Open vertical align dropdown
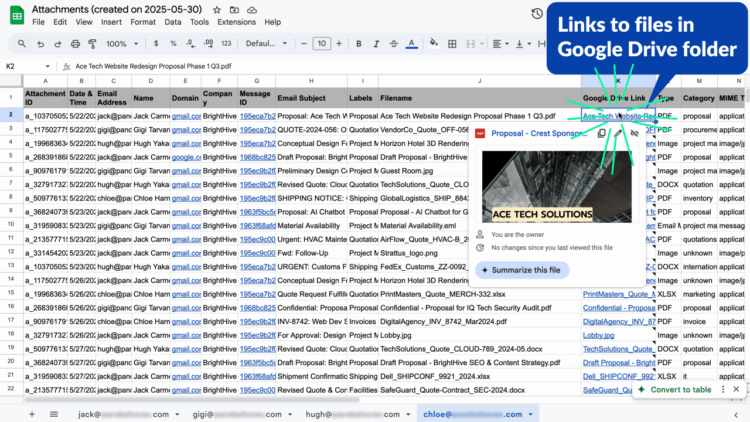Screen dimensions: 750x422 tap(523, 44)
